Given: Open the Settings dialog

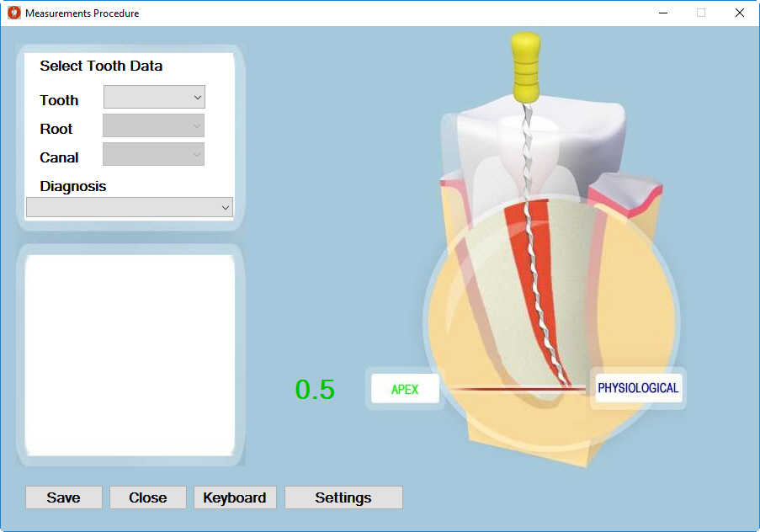Looking at the screenshot, I should pos(343,497).
